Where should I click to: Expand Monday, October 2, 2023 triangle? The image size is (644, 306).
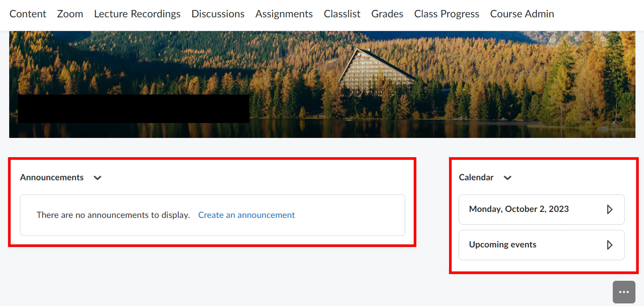[609, 209]
